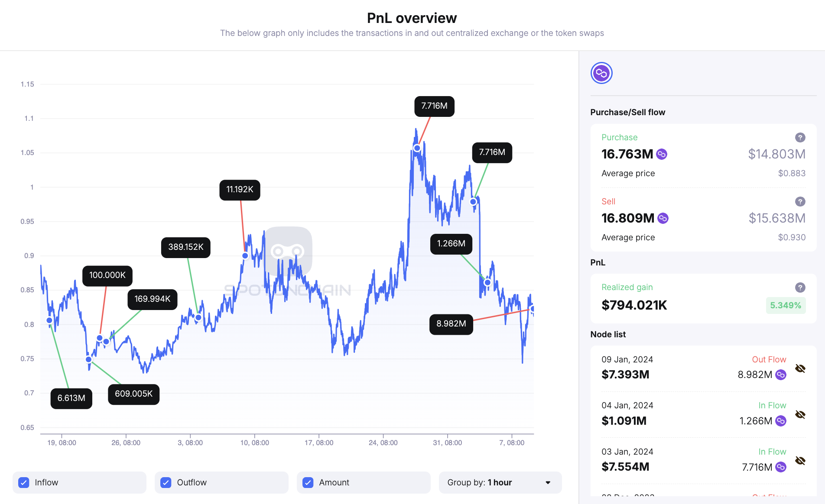Click the token icon beside 8.982M outflow
This screenshot has height=504, width=825.
[780, 375]
